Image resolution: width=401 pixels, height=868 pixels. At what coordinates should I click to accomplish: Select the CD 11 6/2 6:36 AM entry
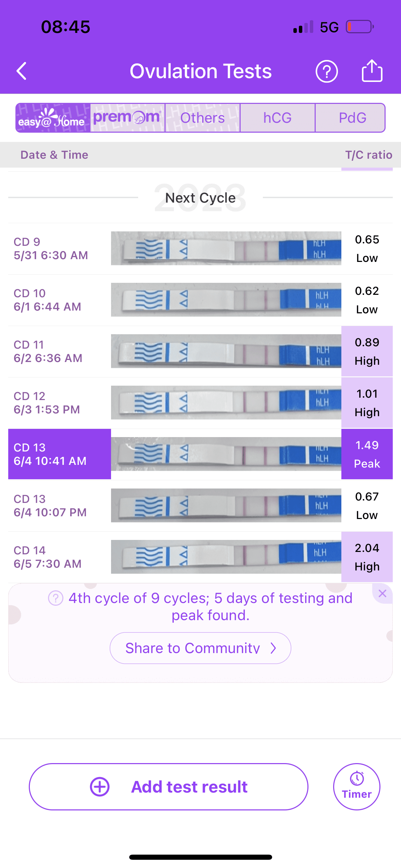pyautogui.click(x=48, y=351)
